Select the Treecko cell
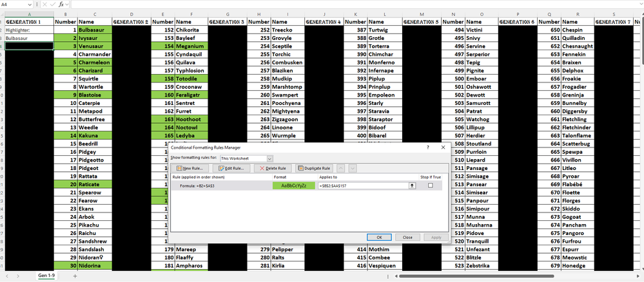Viewport: 644px width, 282px height. tap(288, 30)
